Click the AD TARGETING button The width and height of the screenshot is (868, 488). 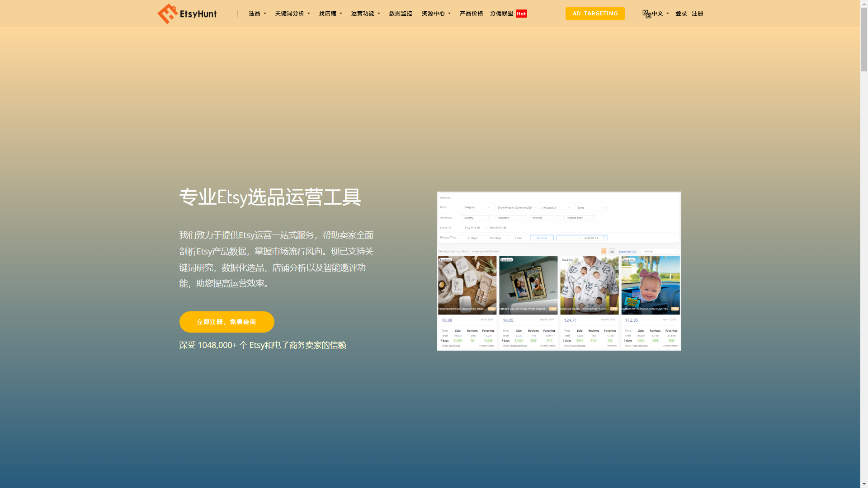[x=595, y=14]
